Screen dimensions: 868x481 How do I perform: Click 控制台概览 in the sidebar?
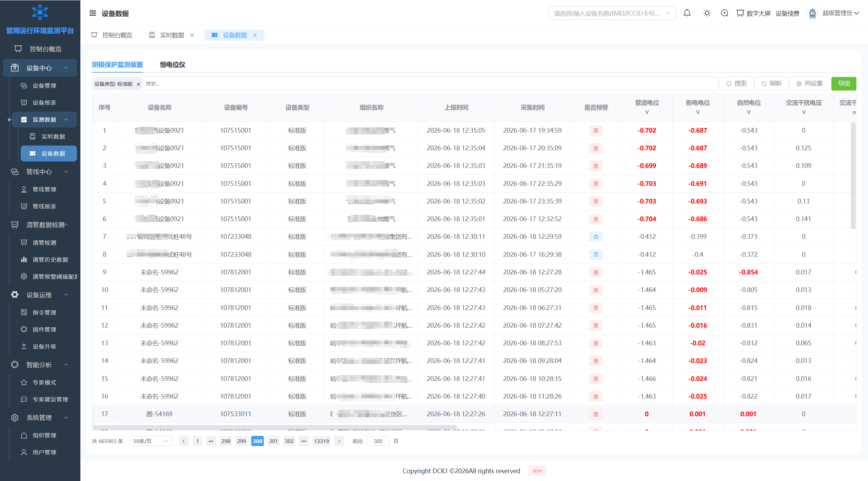(40, 49)
